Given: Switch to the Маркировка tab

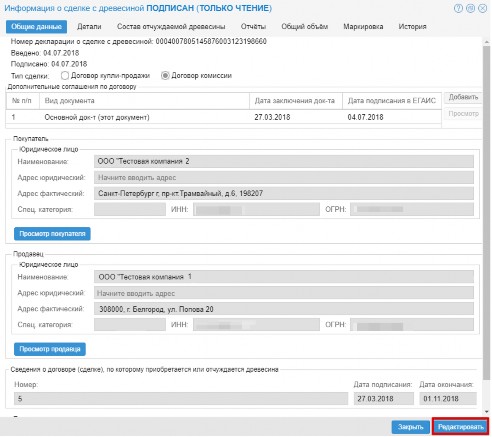Looking at the screenshot, I should (363, 27).
